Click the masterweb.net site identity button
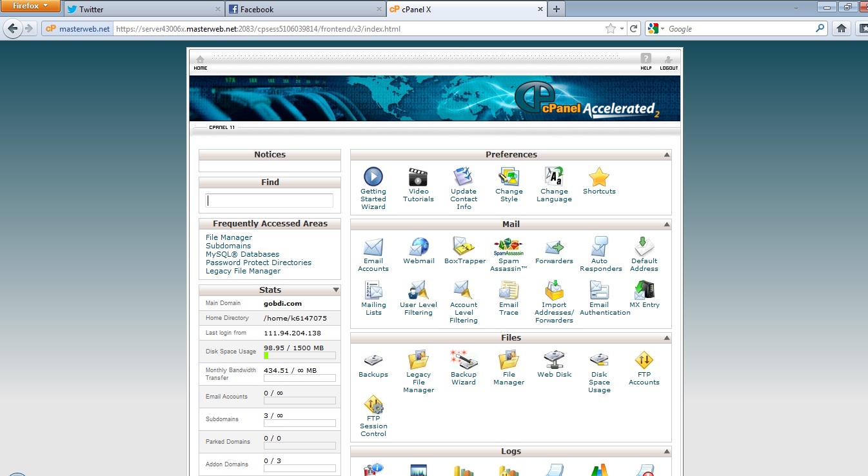The image size is (868, 476). (x=77, y=29)
